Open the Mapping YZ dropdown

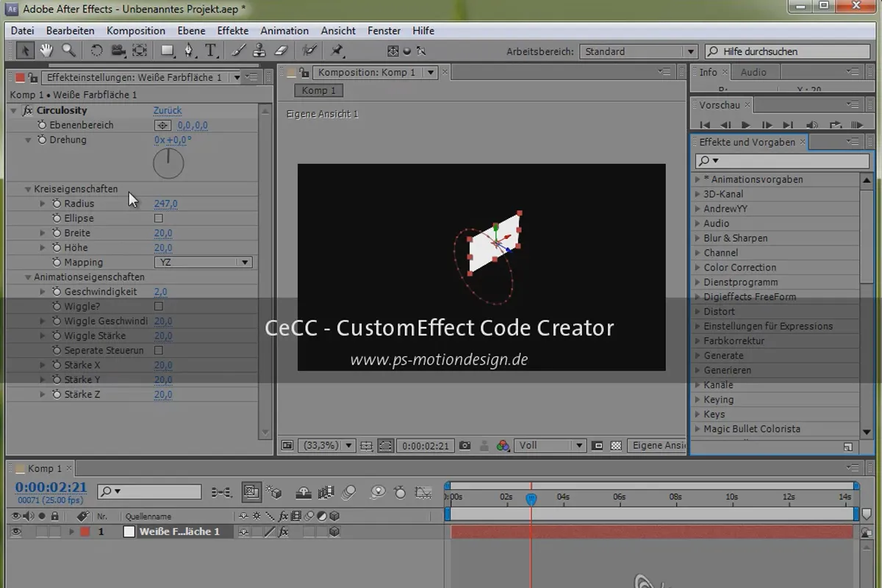tap(203, 262)
